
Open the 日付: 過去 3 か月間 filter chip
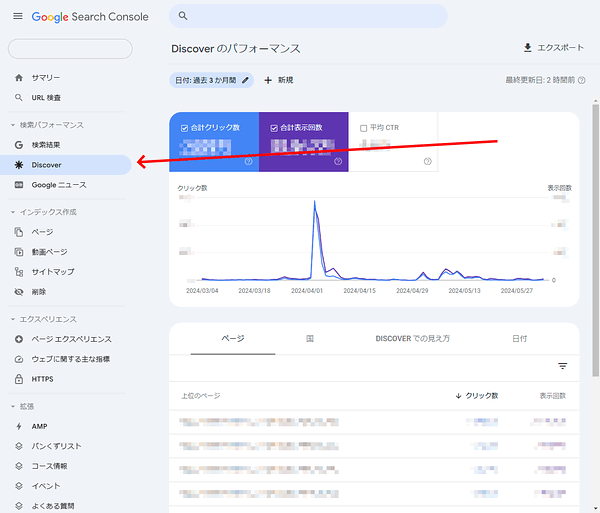(211, 80)
